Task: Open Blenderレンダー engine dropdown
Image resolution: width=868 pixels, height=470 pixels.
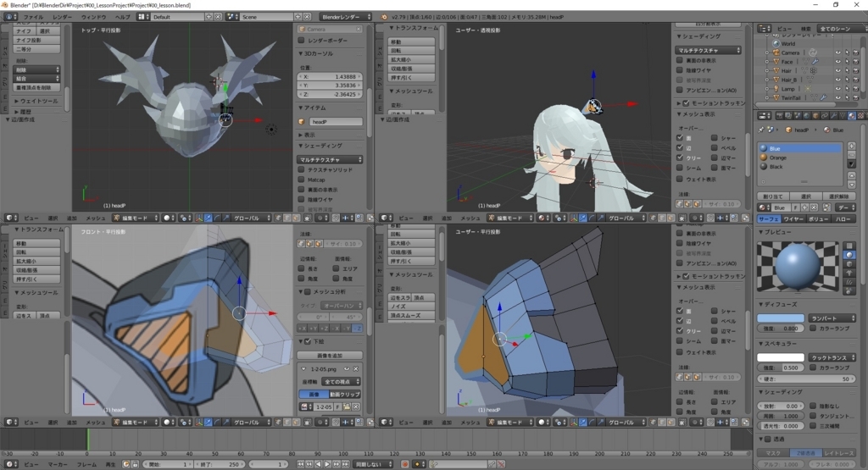Action: pos(346,17)
